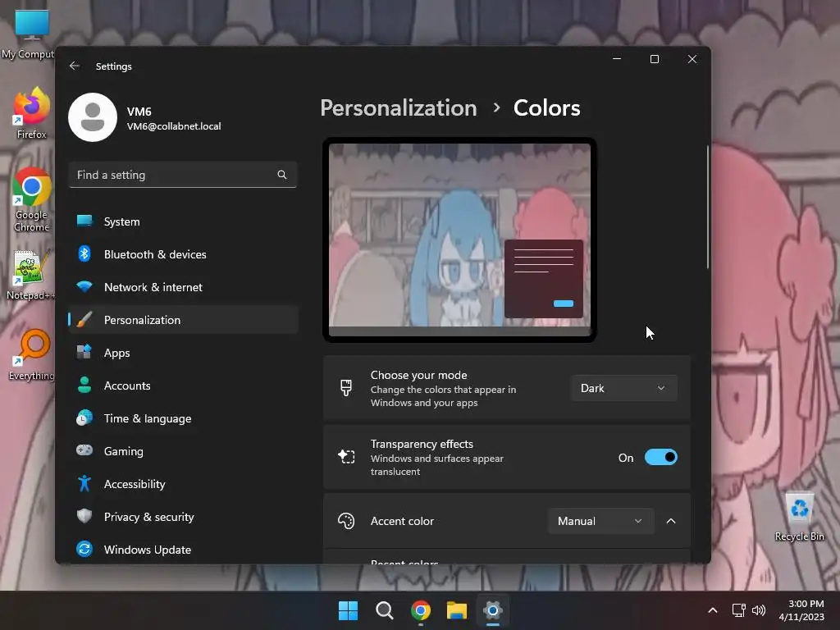Go to Network & internet settings

pyautogui.click(x=183, y=286)
